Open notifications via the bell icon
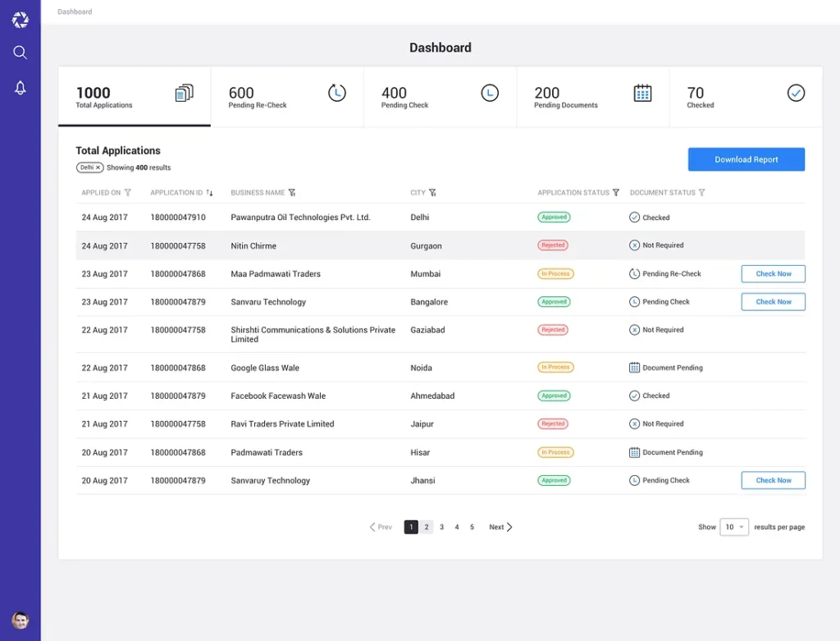 (21, 88)
